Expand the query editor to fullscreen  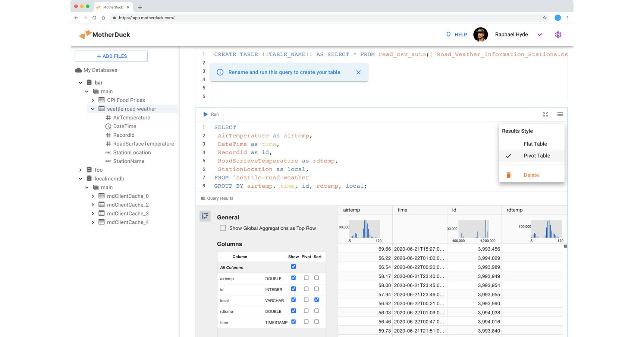[x=546, y=114]
